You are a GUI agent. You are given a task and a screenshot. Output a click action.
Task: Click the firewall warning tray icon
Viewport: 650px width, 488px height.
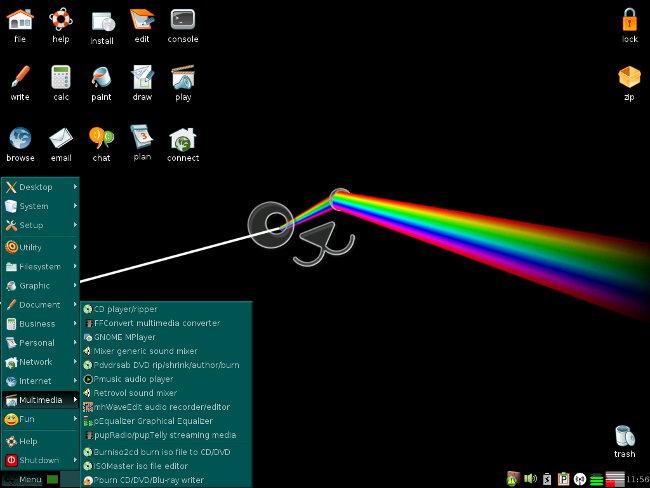click(x=513, y=478)
